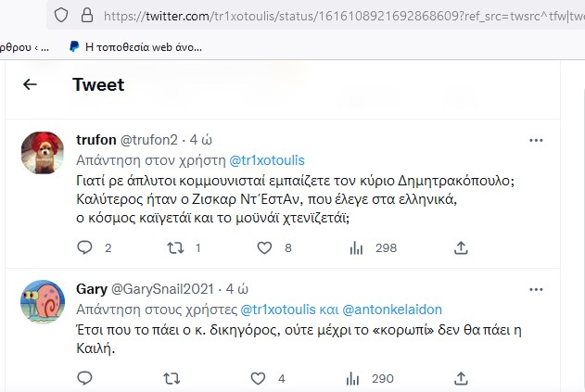Image resolution: width=585 pixels, height=392 pixels.
Task: Open trufon's profile picture
Action: (43, 153)
